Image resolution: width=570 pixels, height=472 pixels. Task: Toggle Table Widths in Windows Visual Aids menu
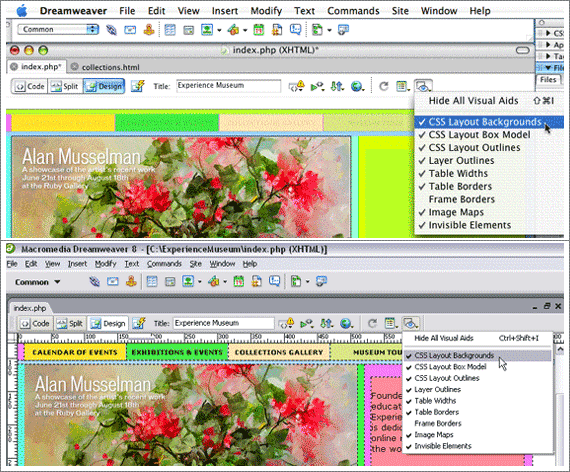[478, 401]
